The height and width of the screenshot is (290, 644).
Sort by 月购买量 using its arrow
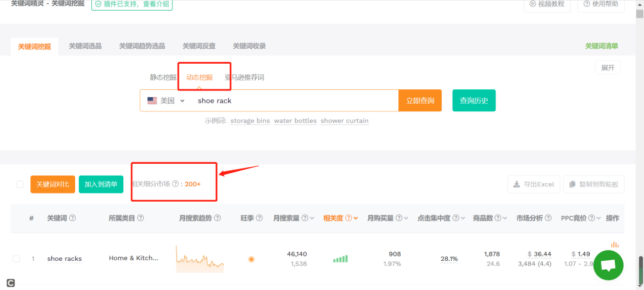point(406,218)
